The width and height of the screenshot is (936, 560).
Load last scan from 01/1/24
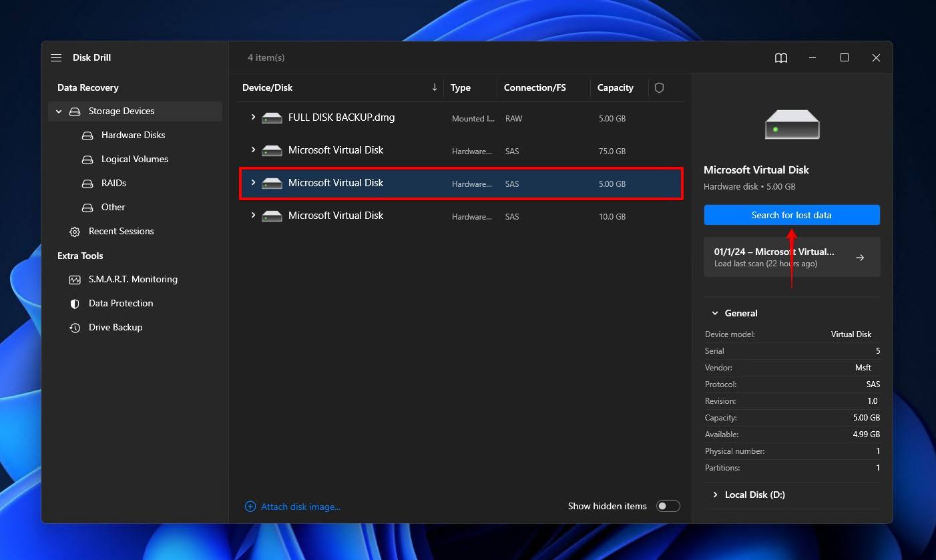coord(792,257)
